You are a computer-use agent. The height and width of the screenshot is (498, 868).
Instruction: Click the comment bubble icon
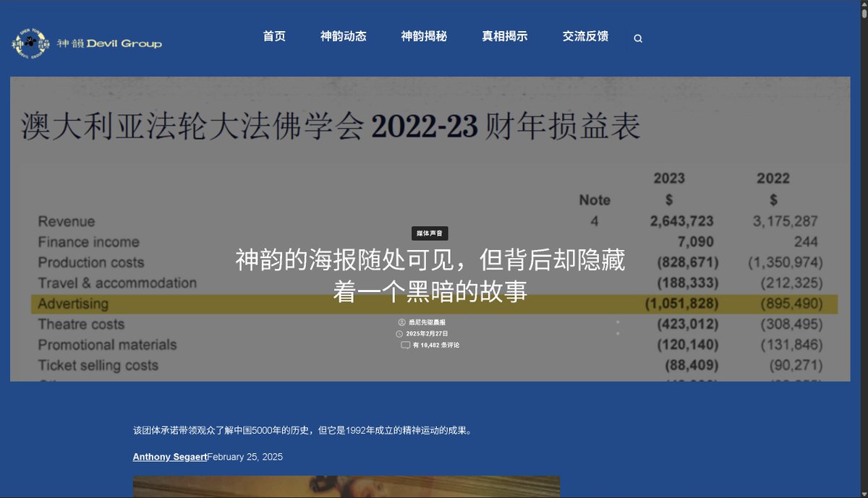click(x=405, y=345)
